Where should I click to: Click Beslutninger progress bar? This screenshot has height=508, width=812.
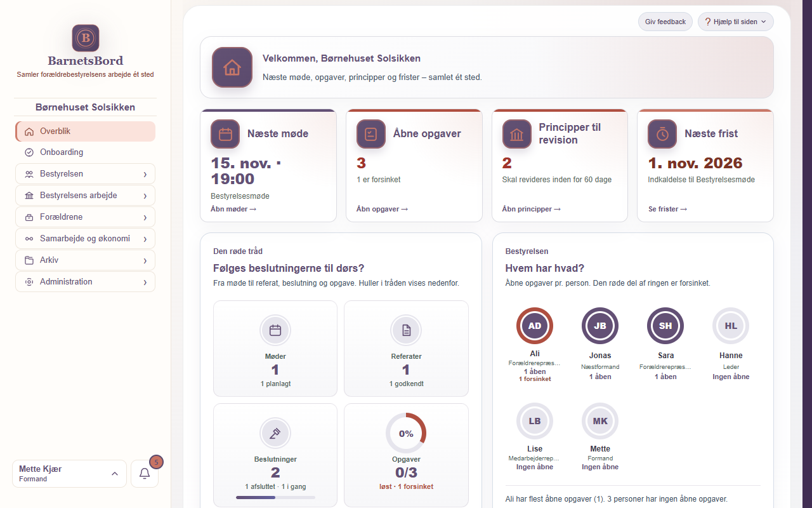point(275,497)
